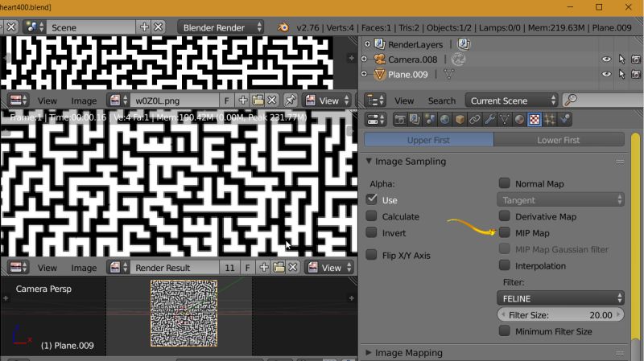
Task: Open the outliner Search menu
Action: [441, 101]
